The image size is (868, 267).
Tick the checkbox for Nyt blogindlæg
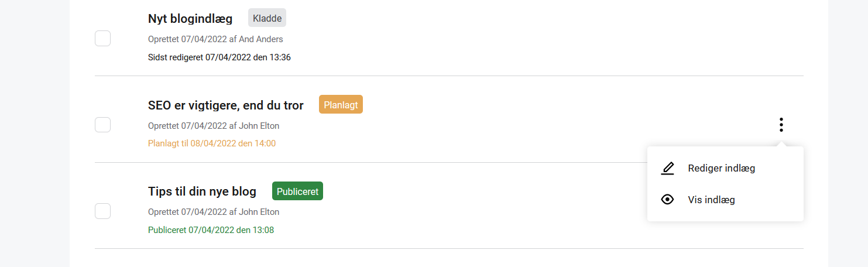[102, 39]
